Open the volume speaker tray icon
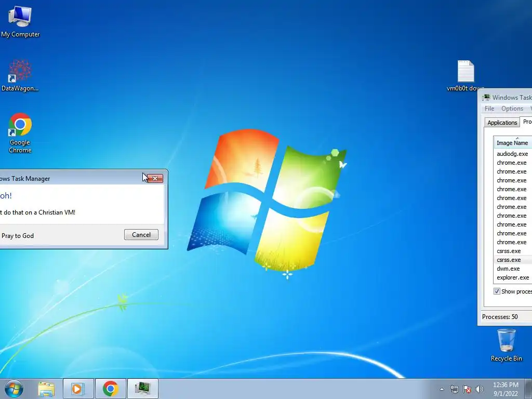 click(x=480, y=389)
